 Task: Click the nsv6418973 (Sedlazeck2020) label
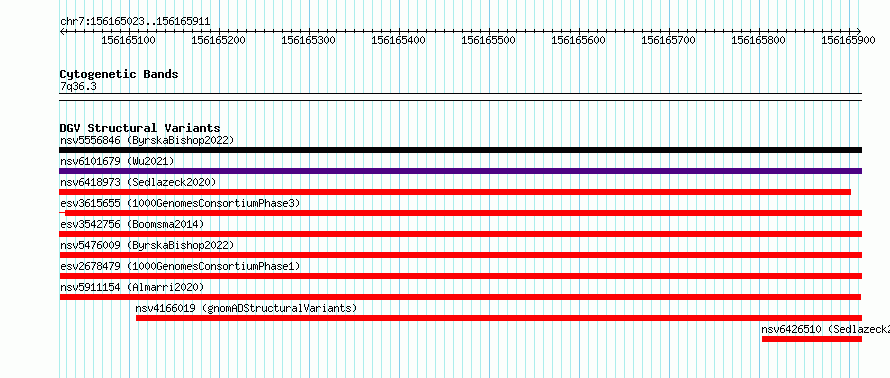pos(138,182)
